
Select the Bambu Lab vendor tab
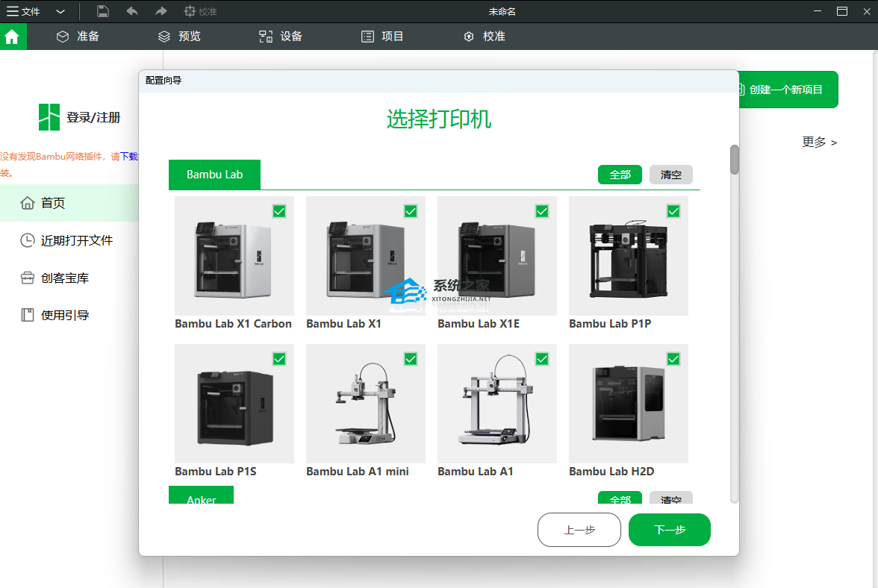214,175
